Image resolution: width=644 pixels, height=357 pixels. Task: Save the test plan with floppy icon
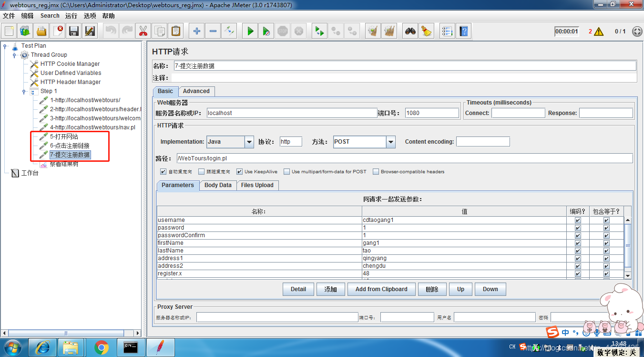click(x=74, y=31)
